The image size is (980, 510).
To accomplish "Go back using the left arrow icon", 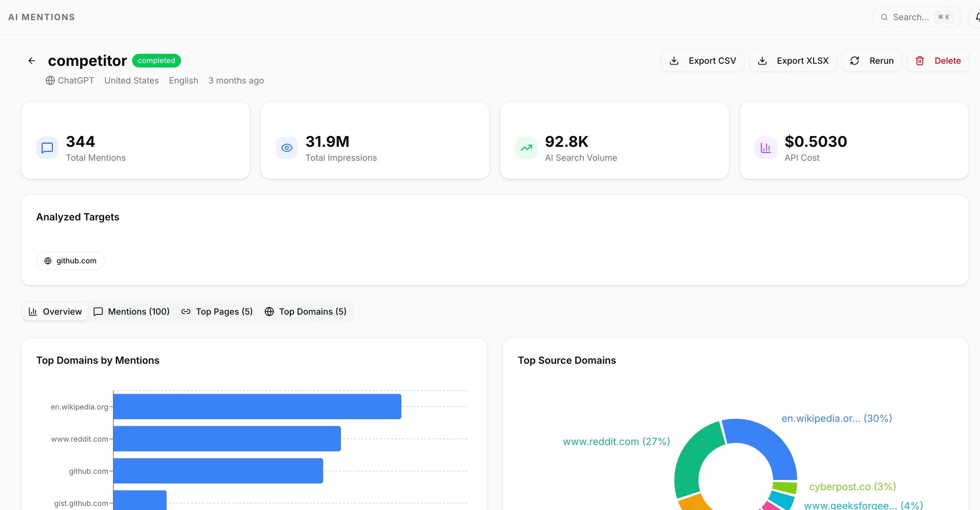I will (x=32, y=61).
